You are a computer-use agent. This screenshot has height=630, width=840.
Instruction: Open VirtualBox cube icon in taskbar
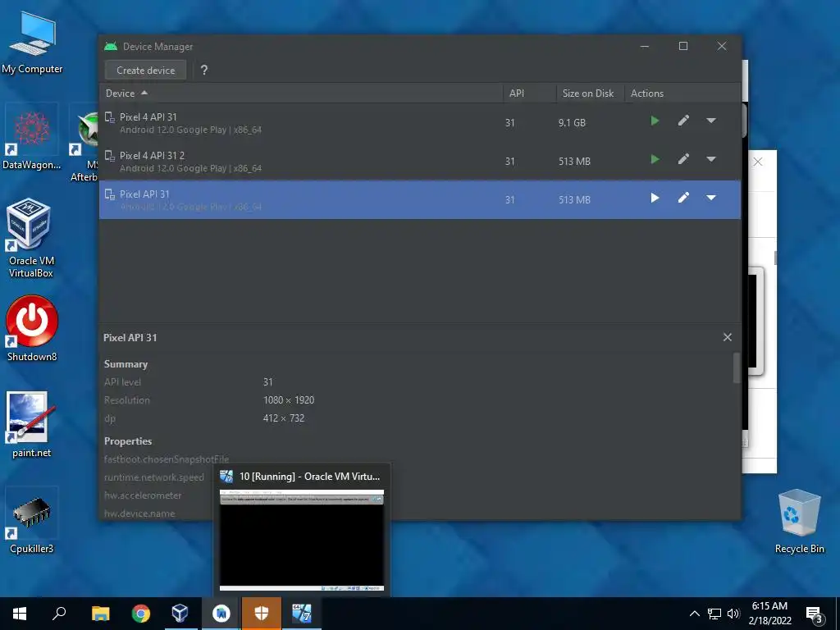(x=180, y=614)
